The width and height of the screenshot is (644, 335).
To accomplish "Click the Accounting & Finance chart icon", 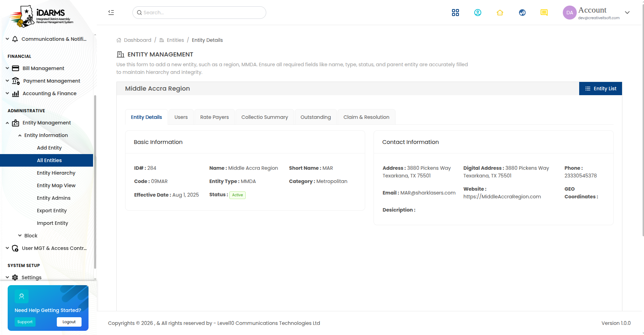I will (x=16, y=93).
